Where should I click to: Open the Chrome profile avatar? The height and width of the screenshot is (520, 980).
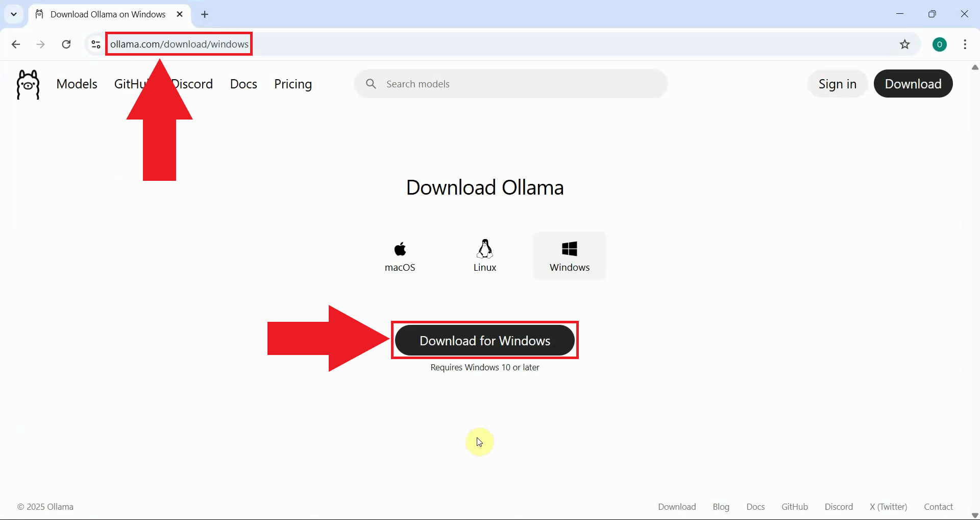(940, 44)
